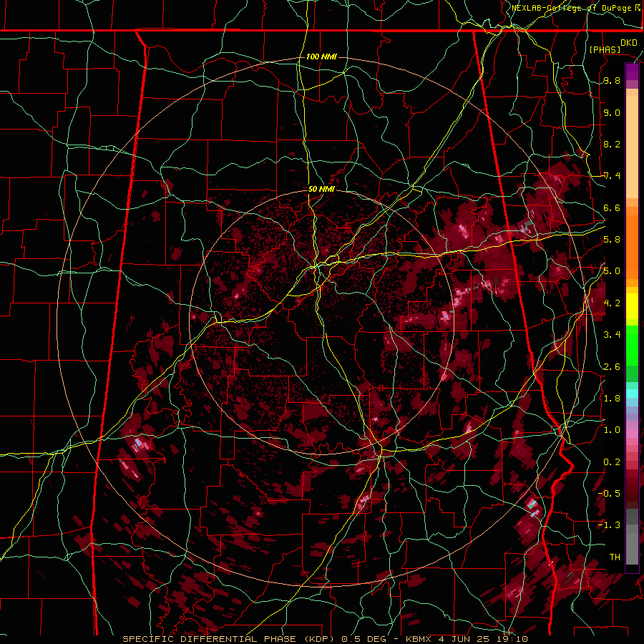The width and height of the screenshot is (644, 644).
Task: Click the 5.8 value on the scale
Action: point(612,240)
